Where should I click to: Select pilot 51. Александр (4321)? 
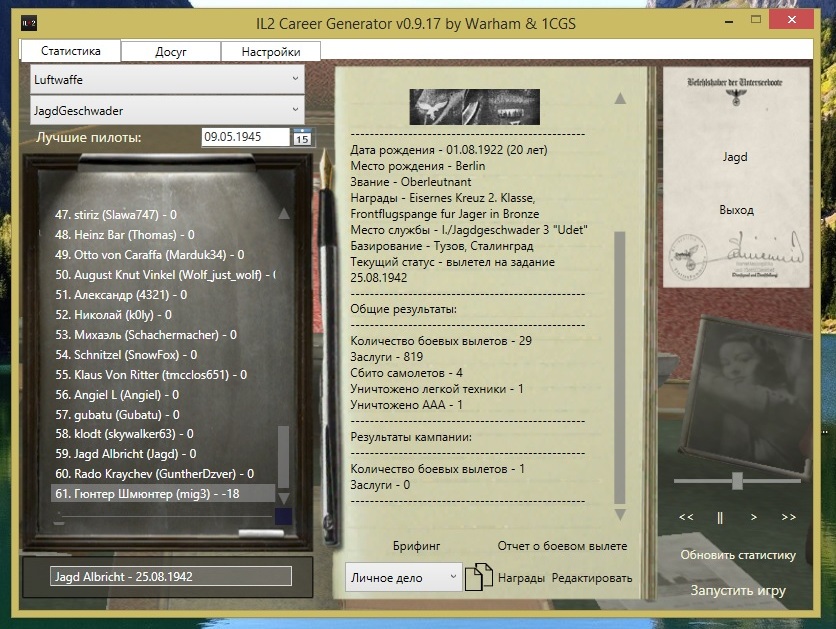[121, 295]
